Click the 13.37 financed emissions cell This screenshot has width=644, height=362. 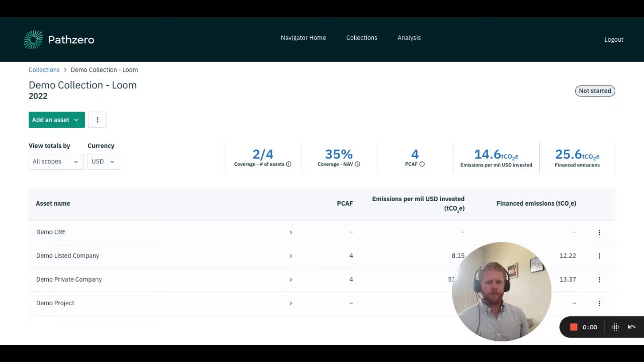click(568, 280)
